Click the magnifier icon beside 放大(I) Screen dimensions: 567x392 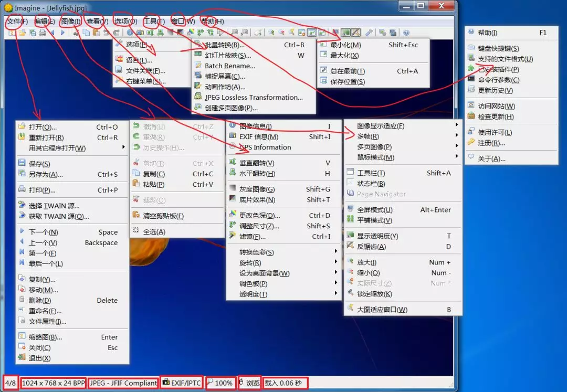(350, 261)
